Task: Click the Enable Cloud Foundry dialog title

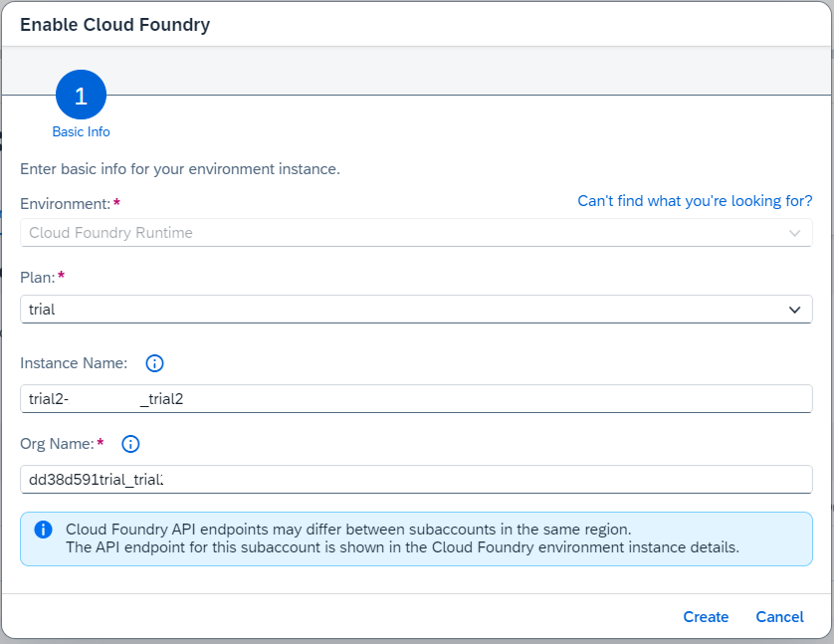Action: [115, 25]
